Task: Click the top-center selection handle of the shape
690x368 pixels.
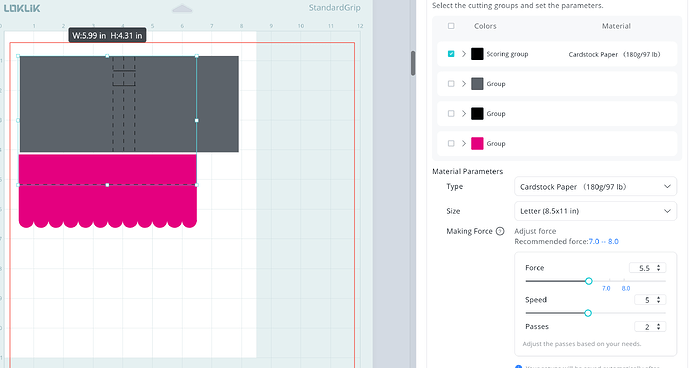Action: (x=107, y=56)
